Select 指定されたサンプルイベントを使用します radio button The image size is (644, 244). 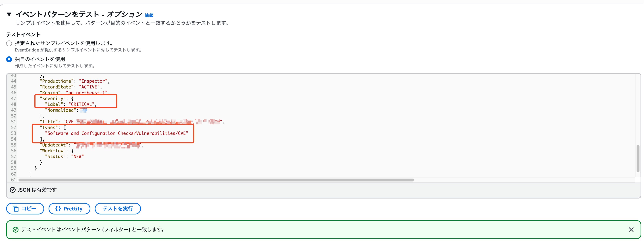(x=9, y=43)
